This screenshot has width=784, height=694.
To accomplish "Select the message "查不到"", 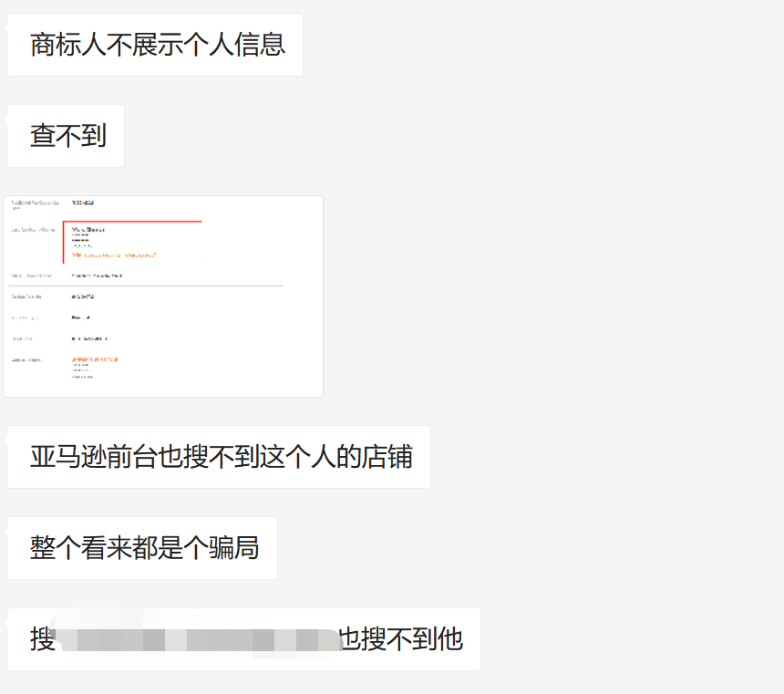I will (65, 134).
